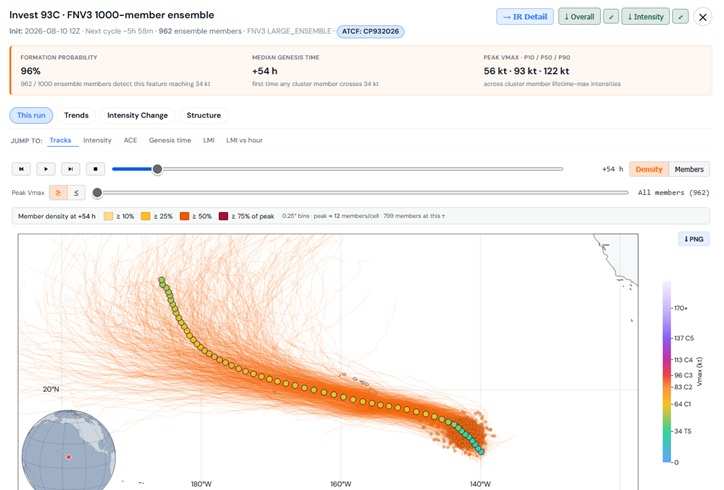The width and height of the screenshot is (724, 490).
Task: Skip to first frame of animation
Action: pyautogui.click(x=21, y=169)
